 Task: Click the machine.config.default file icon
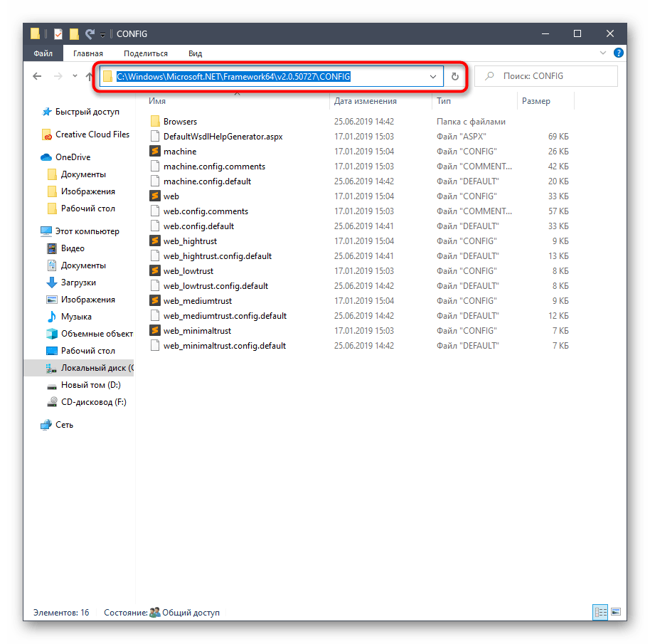(155, 181)
